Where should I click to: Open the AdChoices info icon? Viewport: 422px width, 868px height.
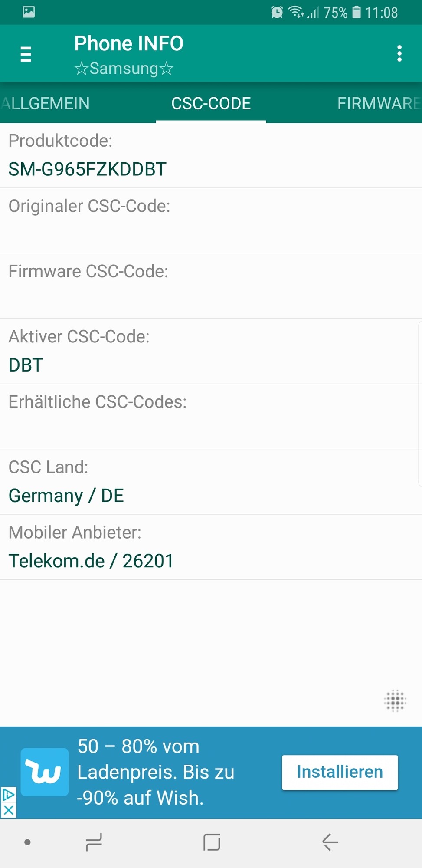coord(8,795)
